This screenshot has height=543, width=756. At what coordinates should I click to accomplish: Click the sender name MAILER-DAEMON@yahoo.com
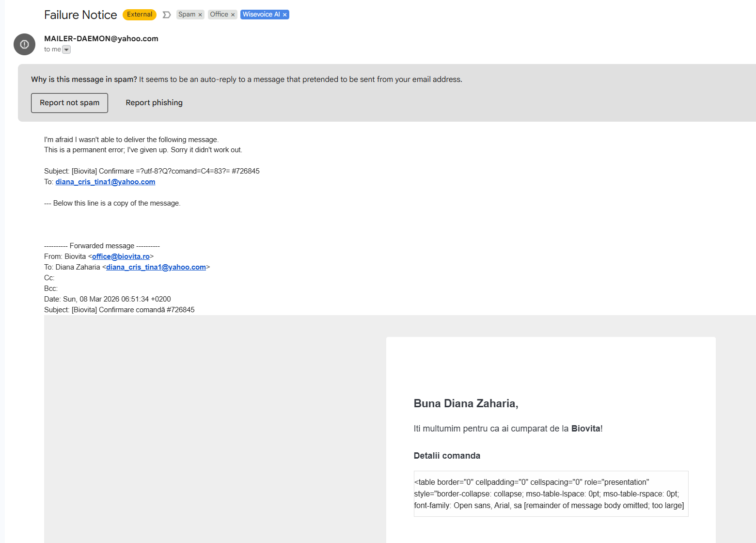101,39
